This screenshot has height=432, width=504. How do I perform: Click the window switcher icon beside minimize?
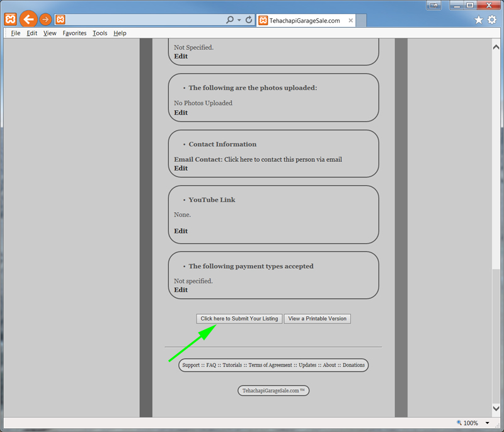[x=433, y=6]
